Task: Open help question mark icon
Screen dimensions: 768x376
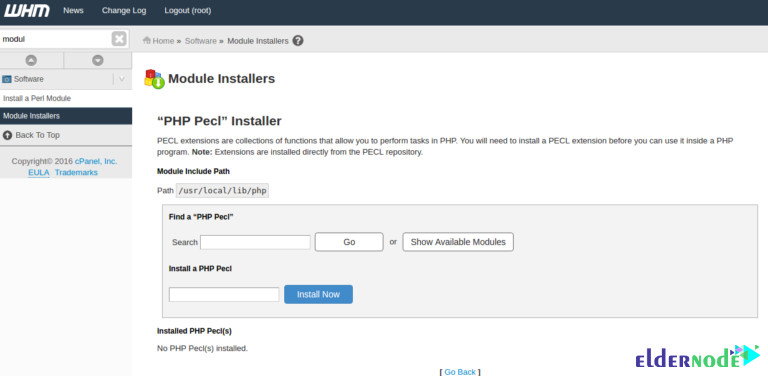Action: point(298,41)
